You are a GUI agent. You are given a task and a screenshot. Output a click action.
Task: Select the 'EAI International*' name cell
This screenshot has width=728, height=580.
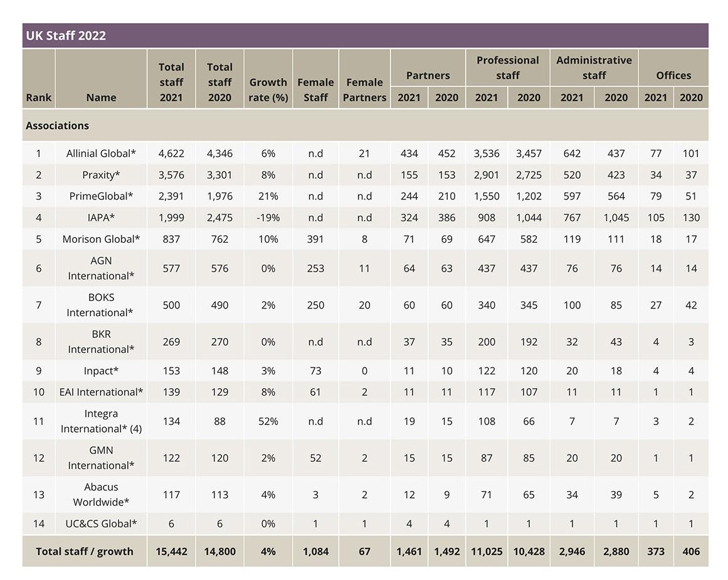click(x=101, y=392)
